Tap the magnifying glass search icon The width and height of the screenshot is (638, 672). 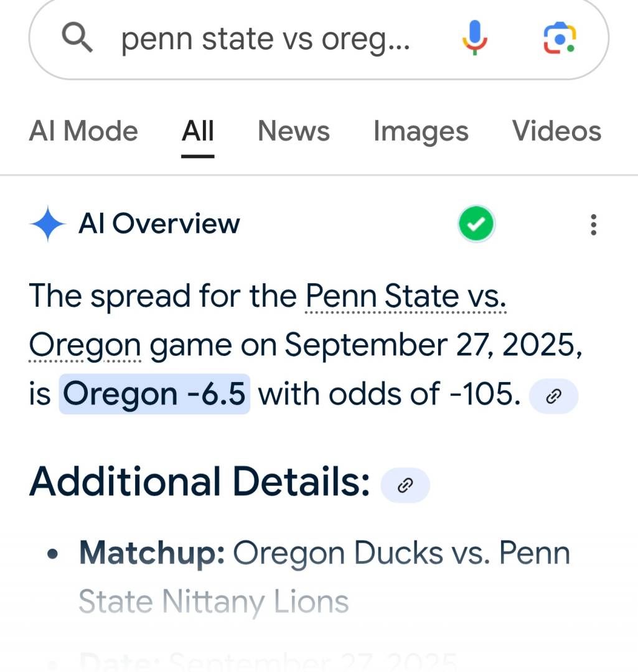[78, 39]
